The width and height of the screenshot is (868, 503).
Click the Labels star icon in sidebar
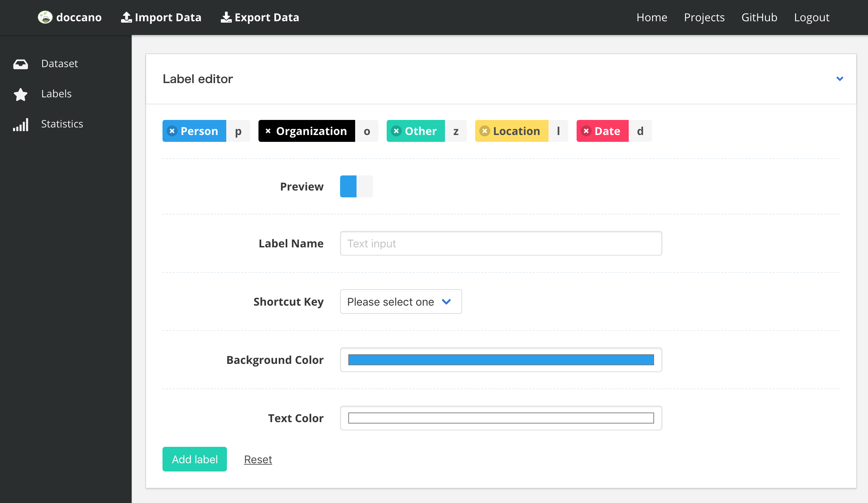tap(21, 94)
